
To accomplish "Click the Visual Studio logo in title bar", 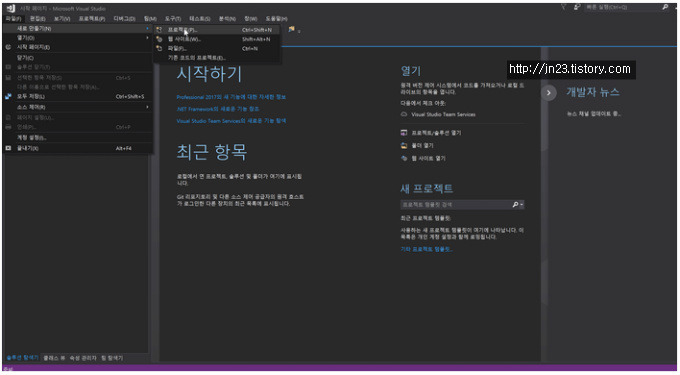I will coord(11,8).
